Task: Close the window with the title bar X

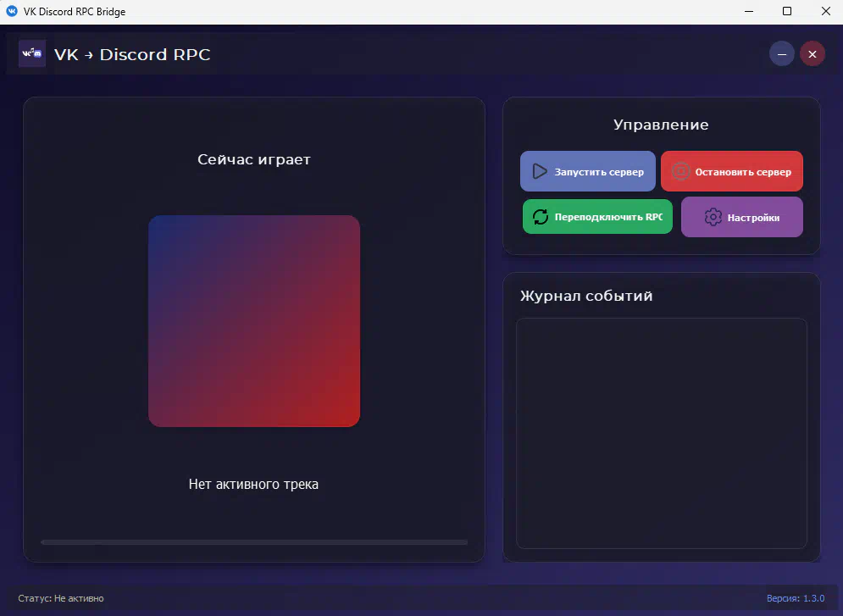Action: pos(826,11)
